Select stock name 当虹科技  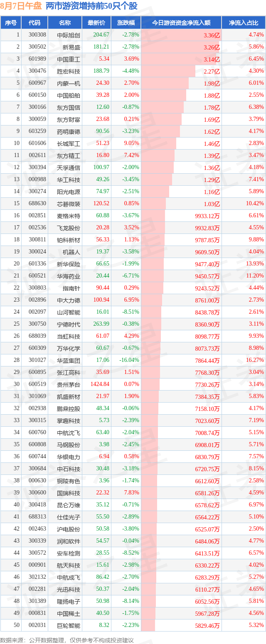coord(69,337)
